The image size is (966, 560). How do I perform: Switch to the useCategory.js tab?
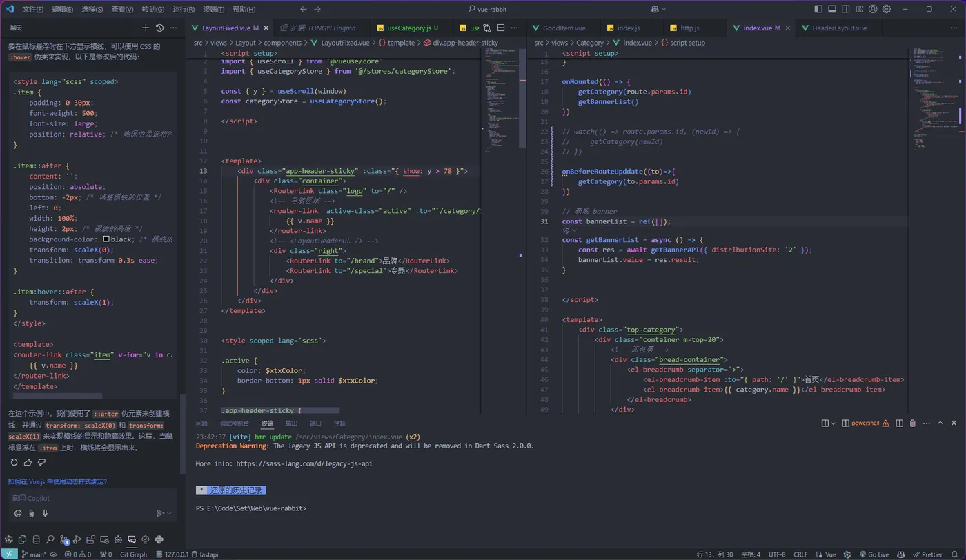pyautogui.click(x=412, y=28)
